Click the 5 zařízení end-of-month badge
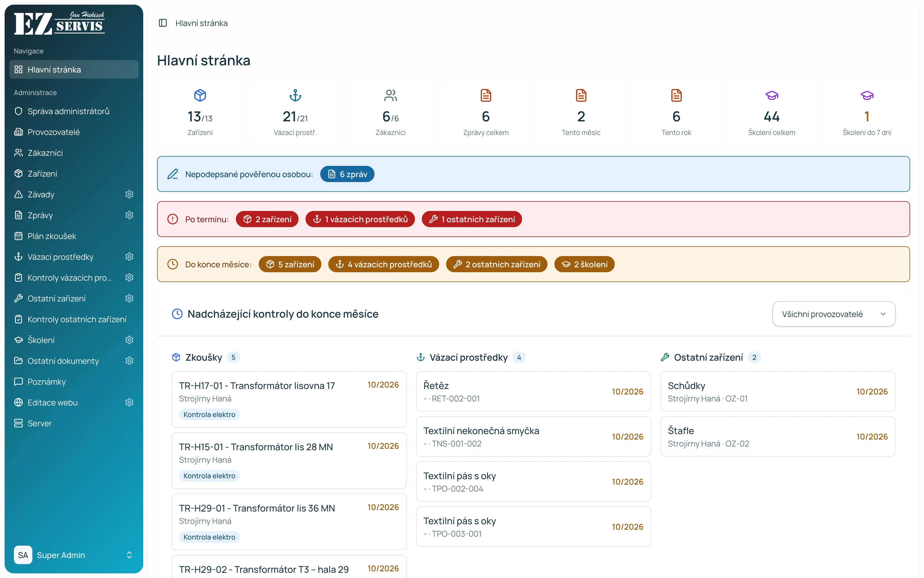Image resolution: width=924 pixels, height=578 pixels. [x=290, y=264]
